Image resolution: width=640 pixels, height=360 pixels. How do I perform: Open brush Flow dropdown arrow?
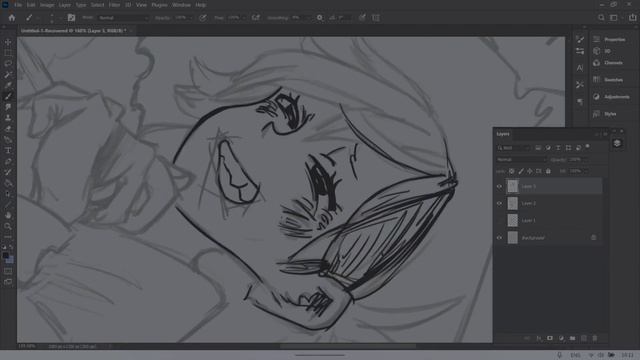pos(244,18)
